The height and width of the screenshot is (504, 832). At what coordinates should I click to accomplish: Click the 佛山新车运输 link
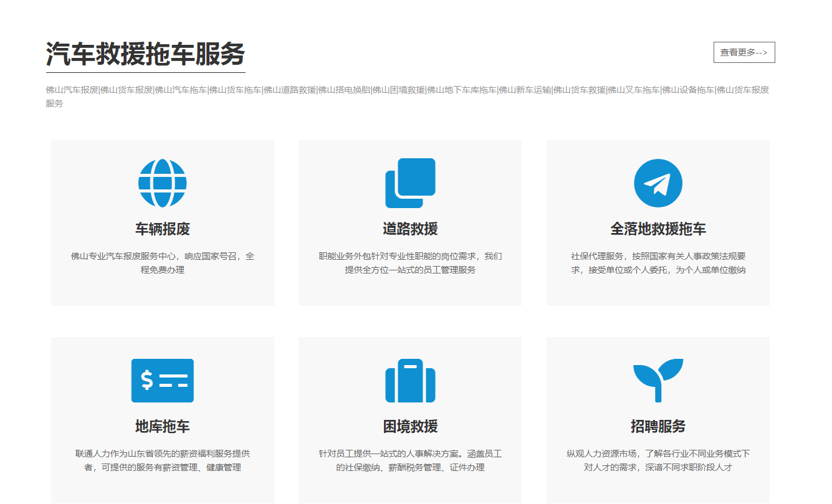point(525,90)
